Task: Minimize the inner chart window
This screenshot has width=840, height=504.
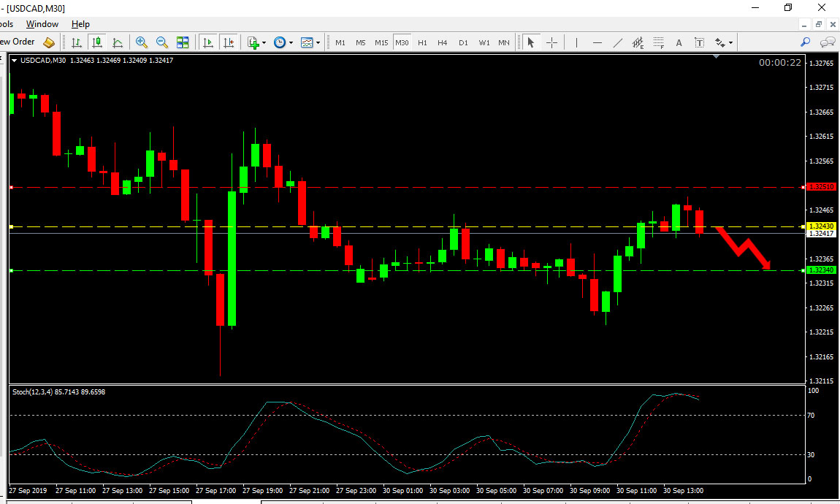Action: (x=805, y=24)
